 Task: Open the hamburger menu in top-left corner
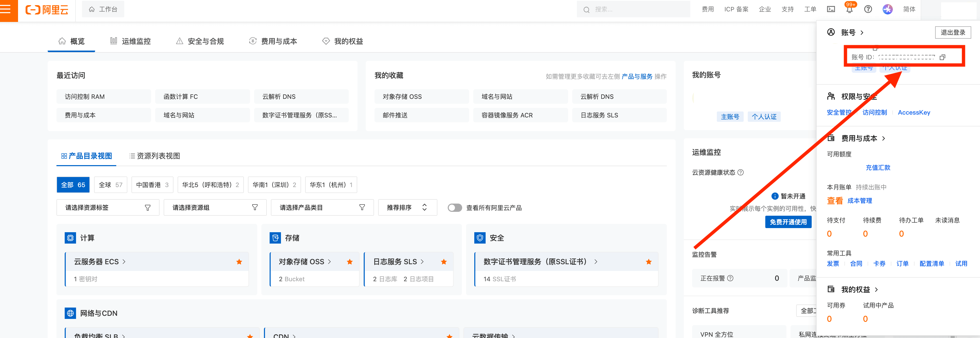6,9
